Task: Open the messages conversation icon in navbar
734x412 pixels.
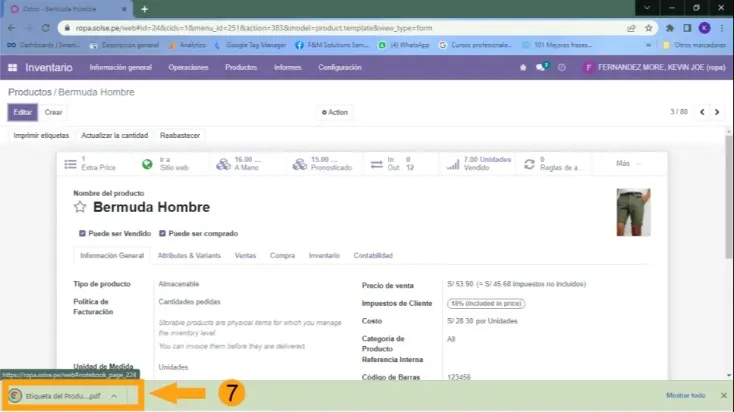Action: (541, 67)
